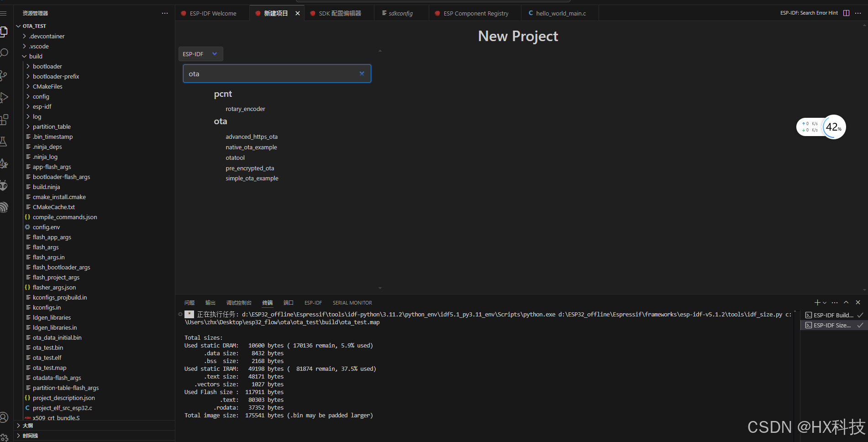868x442 pixels.
Task: Open the 端口 ports panel tab
Action: 289,303
